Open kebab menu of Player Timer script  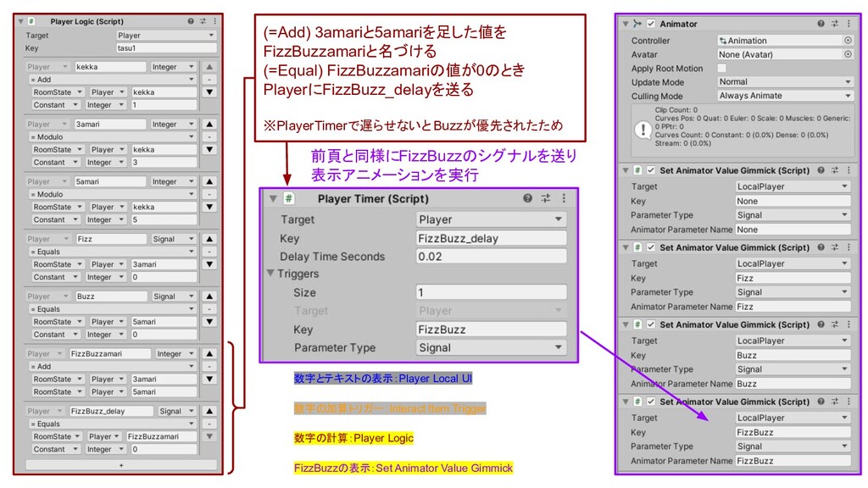(564, 198)
